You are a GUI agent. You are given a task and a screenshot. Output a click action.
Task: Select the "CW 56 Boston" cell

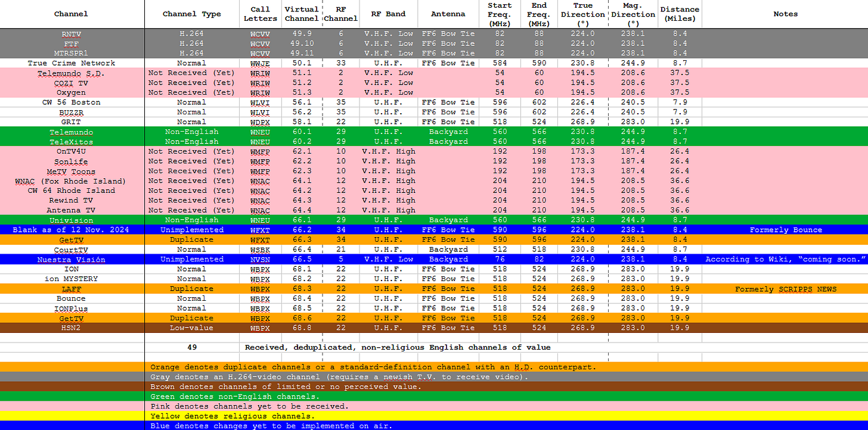point(71,102)
